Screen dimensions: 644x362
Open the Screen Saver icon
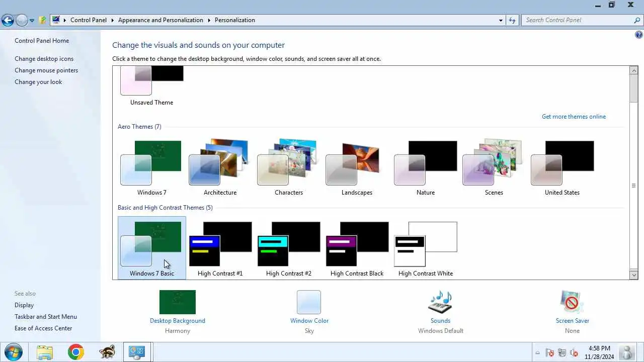tap(572, 302)
